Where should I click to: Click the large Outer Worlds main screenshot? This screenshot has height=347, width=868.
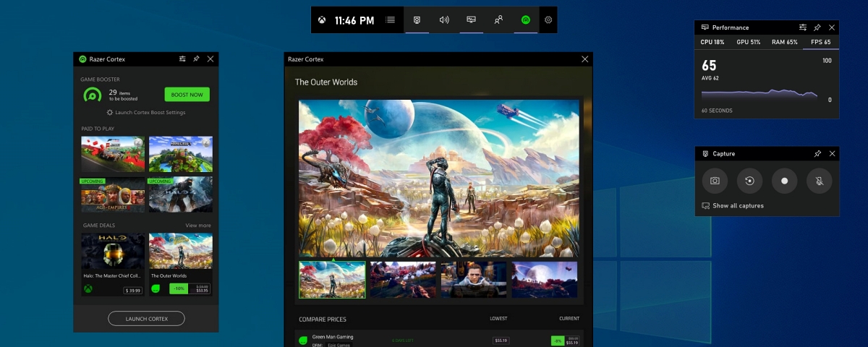tap(439, 178)
